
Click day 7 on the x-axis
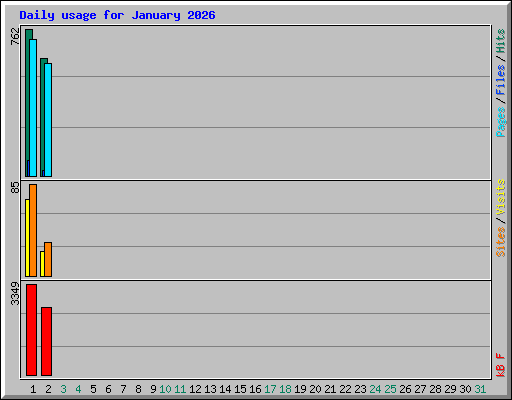[x=123, y=389]
